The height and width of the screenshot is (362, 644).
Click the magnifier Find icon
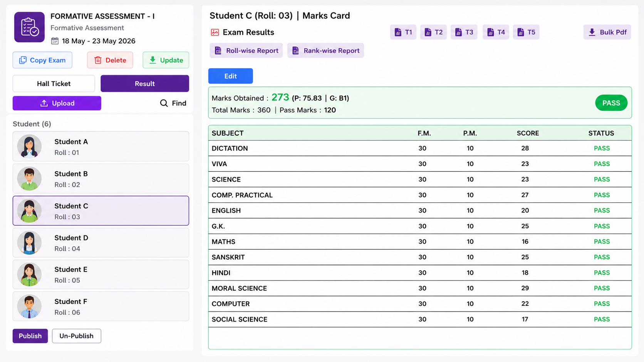164,103
